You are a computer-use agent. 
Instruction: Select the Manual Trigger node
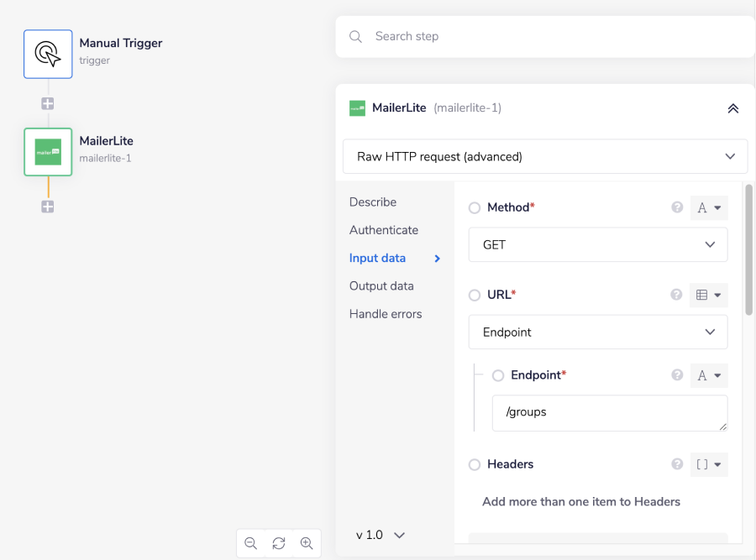48,53
